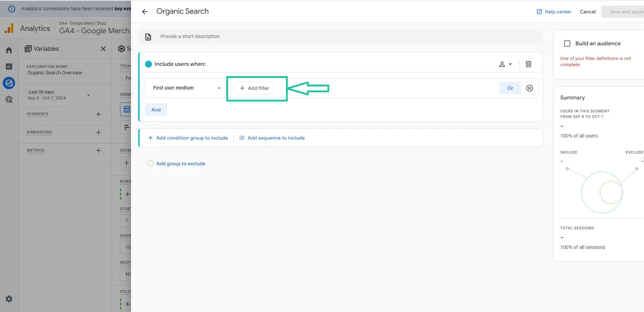Add condition group to include
Viewport: 644px width, 312px height.
188,138
